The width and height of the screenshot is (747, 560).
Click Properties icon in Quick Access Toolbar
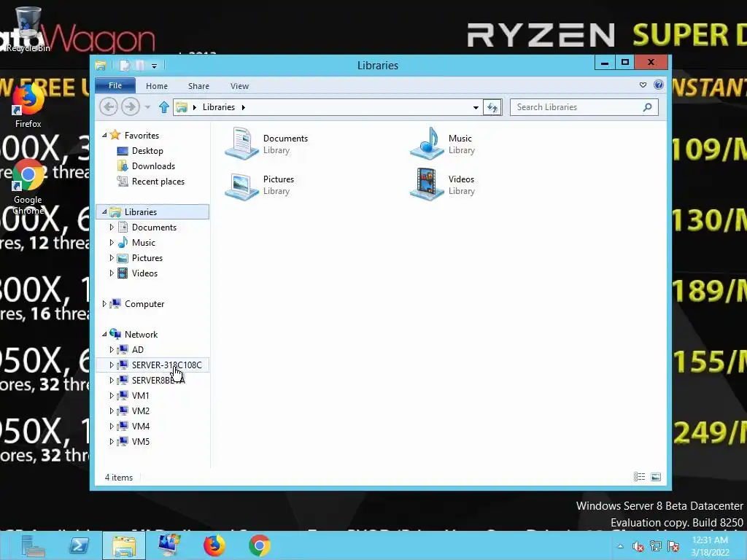pos(124,66)
